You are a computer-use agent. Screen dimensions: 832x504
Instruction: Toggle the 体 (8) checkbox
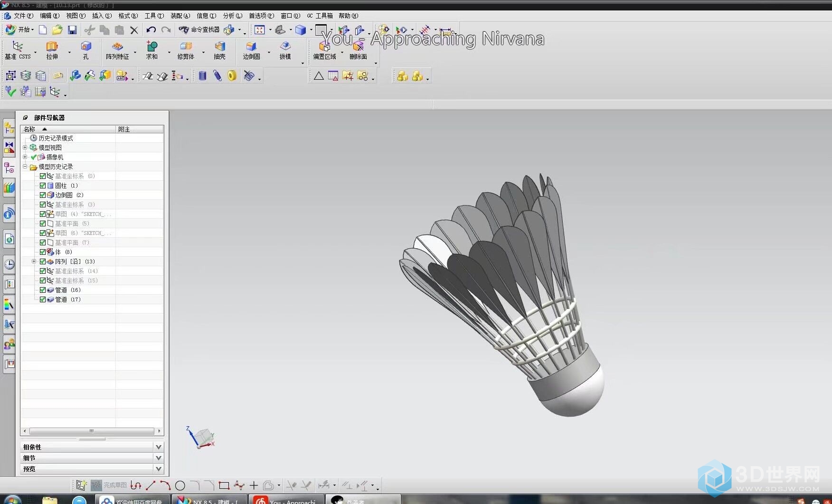(43, 252)
